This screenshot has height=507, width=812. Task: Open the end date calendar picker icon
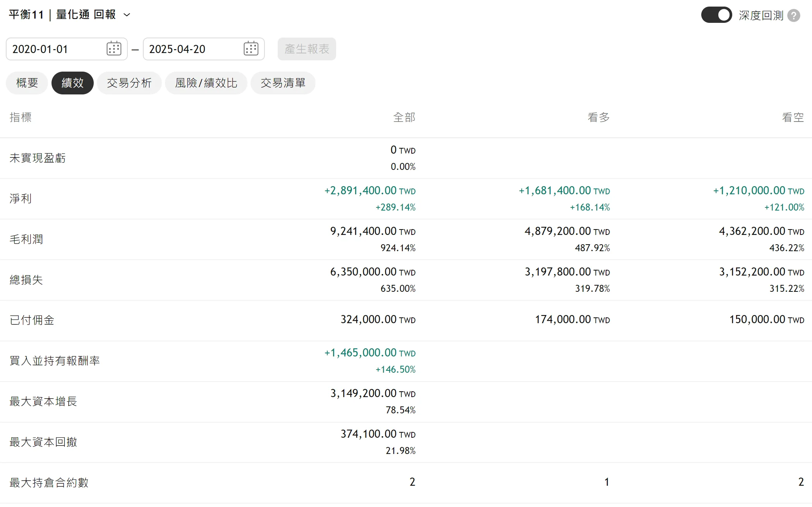coord(251,49)
